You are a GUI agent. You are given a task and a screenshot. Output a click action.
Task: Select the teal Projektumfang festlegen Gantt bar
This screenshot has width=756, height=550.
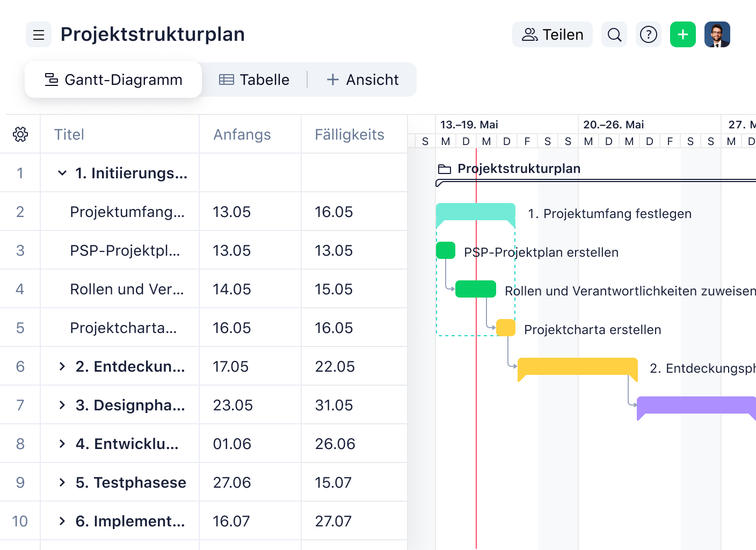476,212
